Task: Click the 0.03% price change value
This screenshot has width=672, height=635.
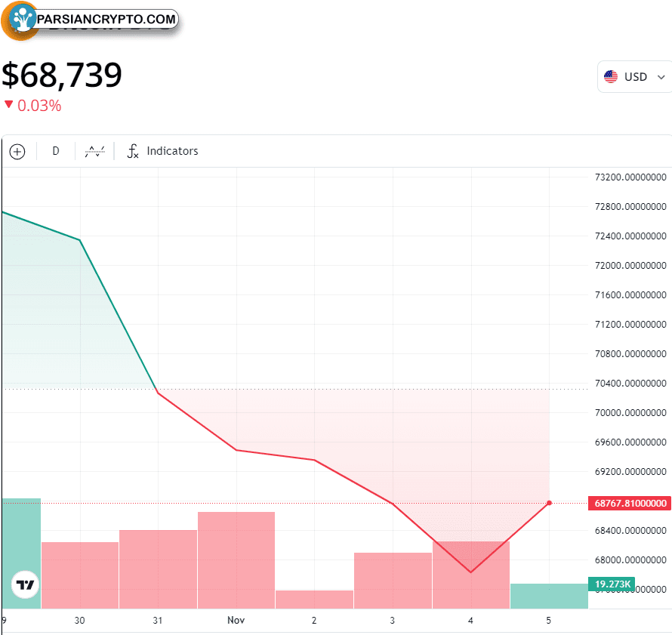Action: click(x=39, y=106)
